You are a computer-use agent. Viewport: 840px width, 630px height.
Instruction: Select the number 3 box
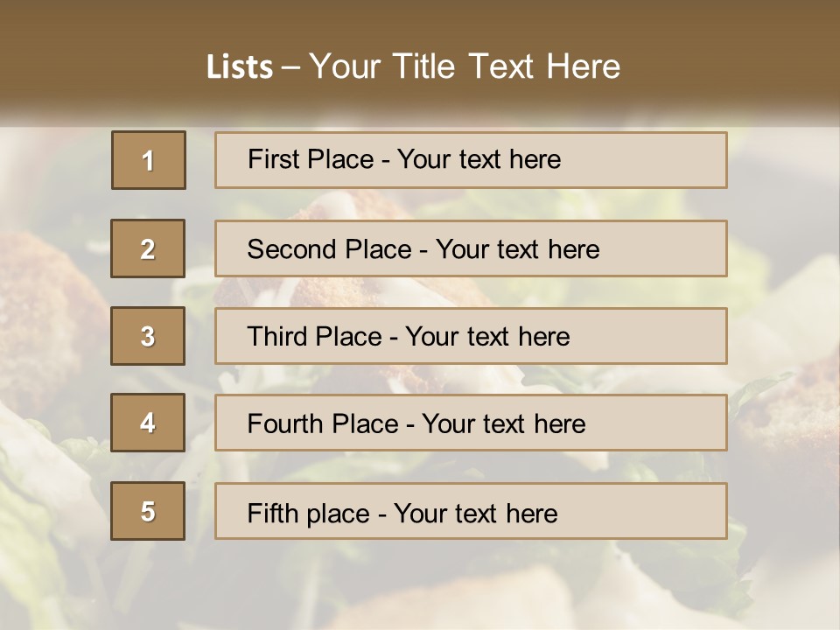pos(148,336)
